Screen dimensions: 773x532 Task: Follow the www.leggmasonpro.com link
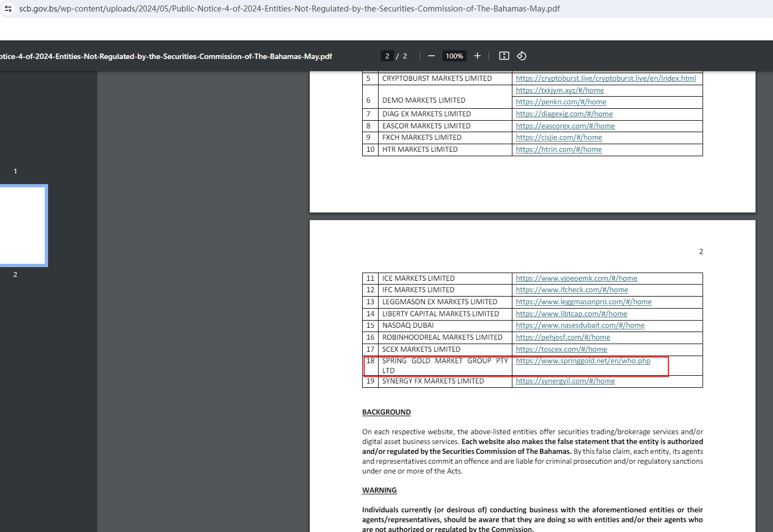tap(583, 302)
